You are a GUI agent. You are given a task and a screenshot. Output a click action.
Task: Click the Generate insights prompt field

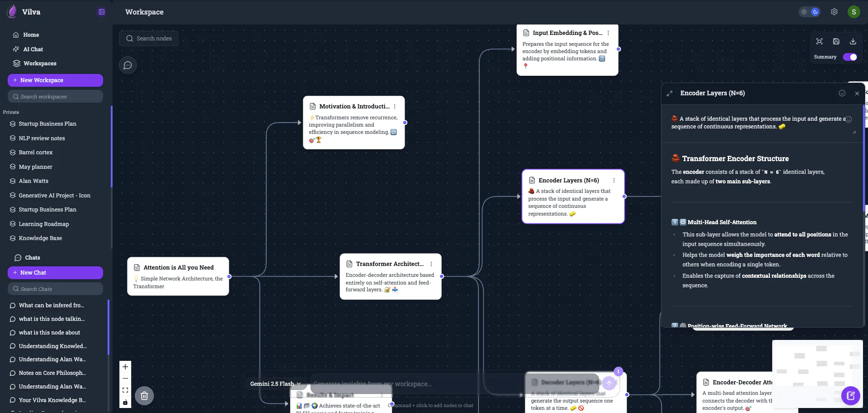pos(454,384)
